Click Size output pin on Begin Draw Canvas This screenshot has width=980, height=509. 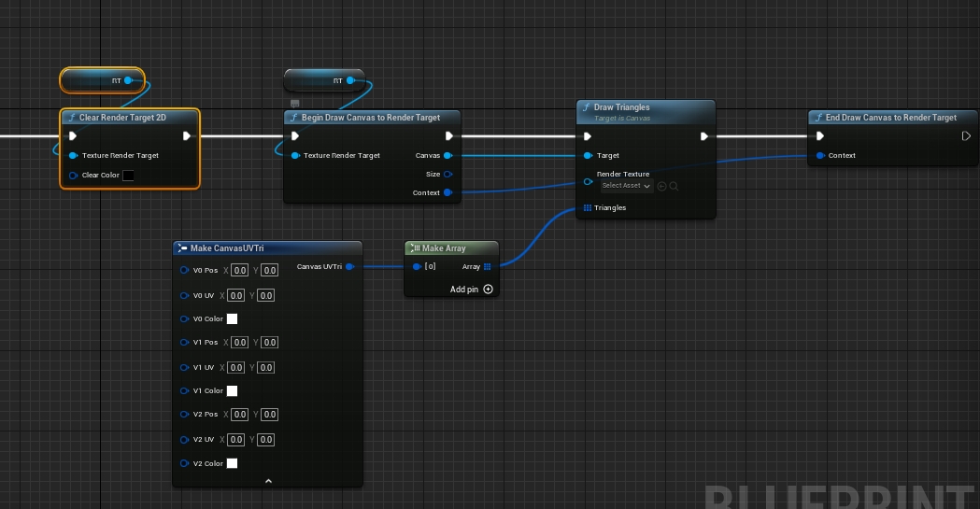pyautogui.click(x=448, y=175)
